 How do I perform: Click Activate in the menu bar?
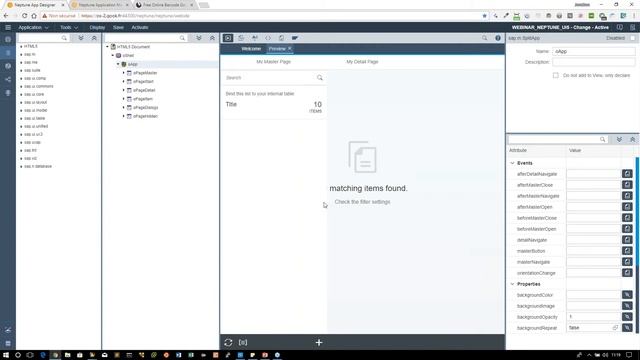140,27
